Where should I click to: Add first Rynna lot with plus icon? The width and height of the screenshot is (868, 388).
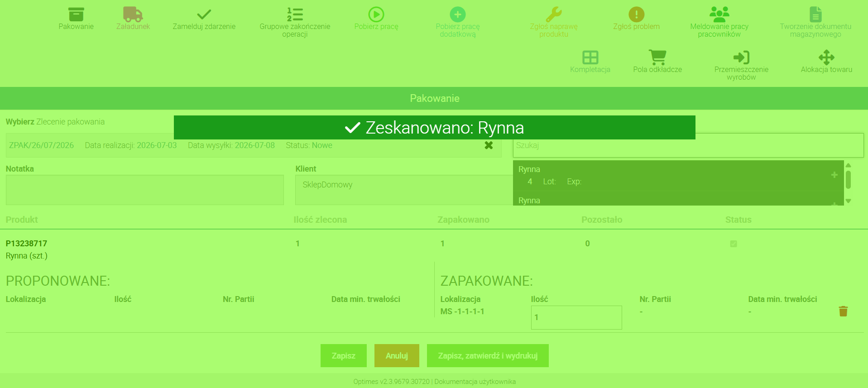(x=834, y=175)
